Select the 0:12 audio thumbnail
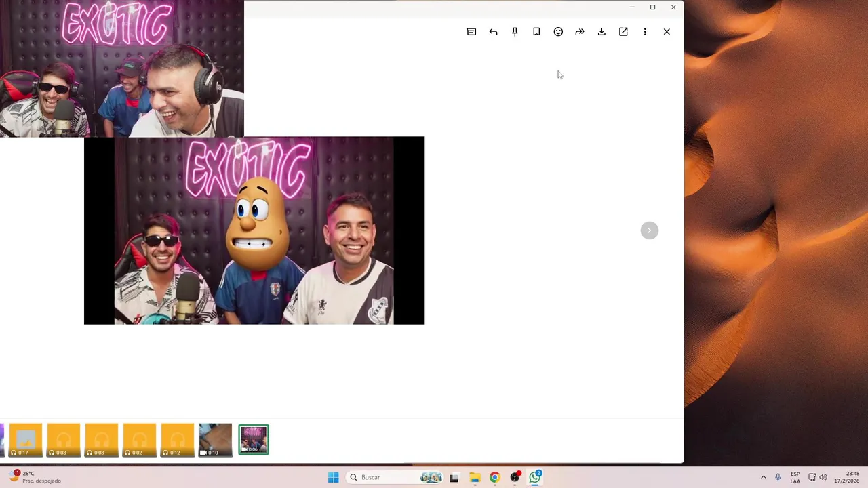Screen dimensions: 868x488 177,440
